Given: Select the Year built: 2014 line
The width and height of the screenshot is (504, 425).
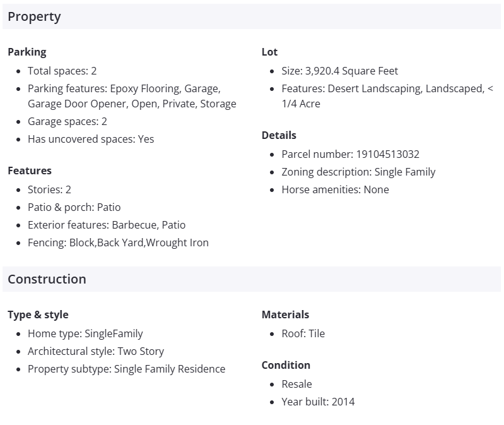Looking at the screenshot, I should pos(318,402).
